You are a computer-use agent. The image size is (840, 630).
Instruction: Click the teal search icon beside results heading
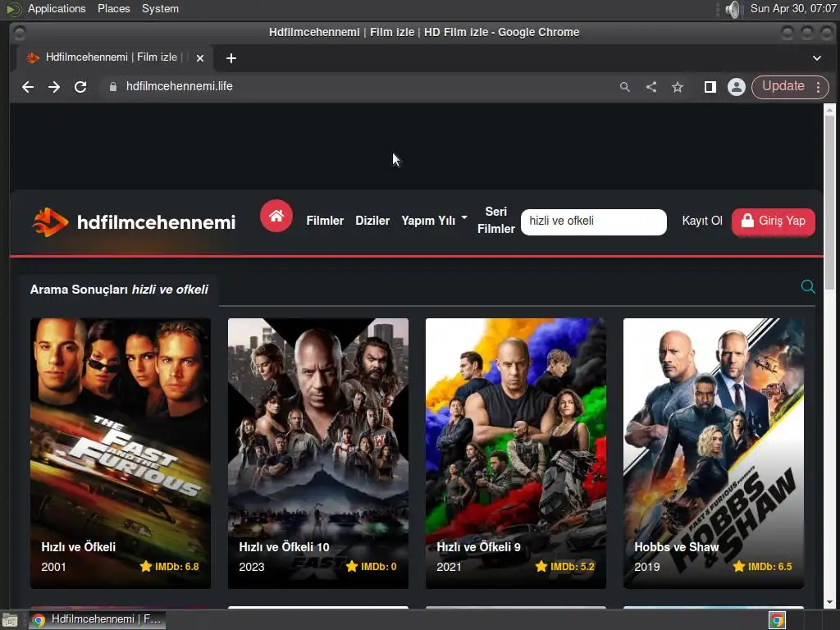point(808,286)
